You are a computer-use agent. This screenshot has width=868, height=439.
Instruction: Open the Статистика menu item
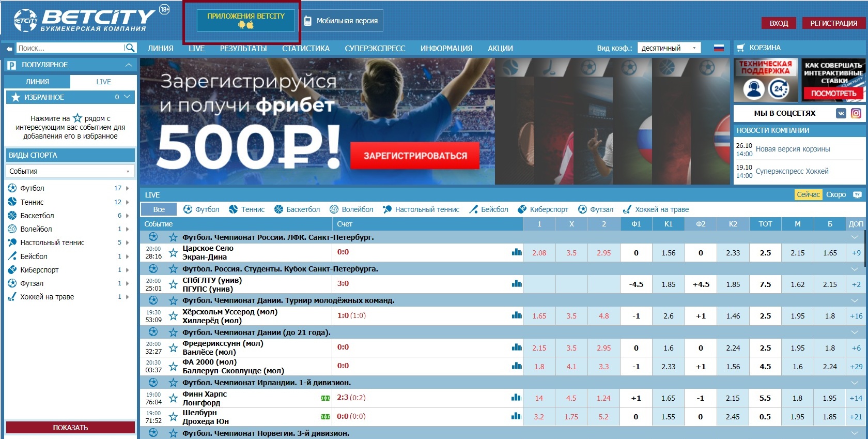[306, 48]
